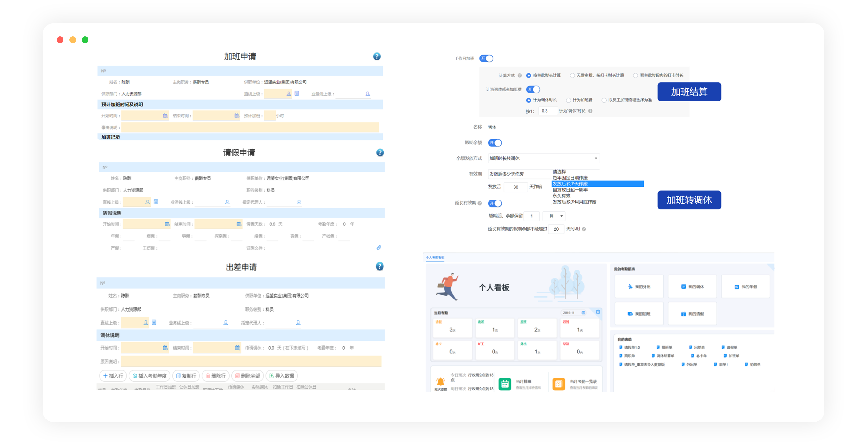Click 插入考勤年度 button
Screen dimensions: 868x446
point(149,376)
